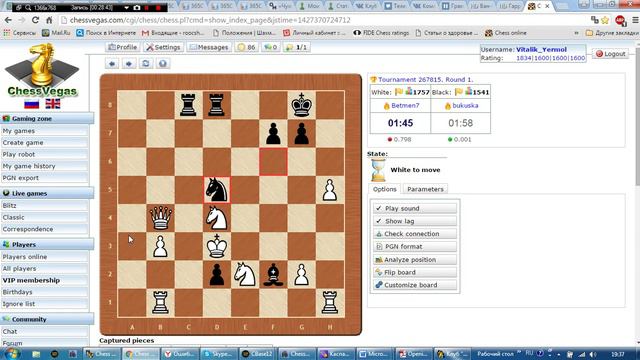
Task: Open FIDE Chess ratings bookmark
Action: tap(381, 33)
